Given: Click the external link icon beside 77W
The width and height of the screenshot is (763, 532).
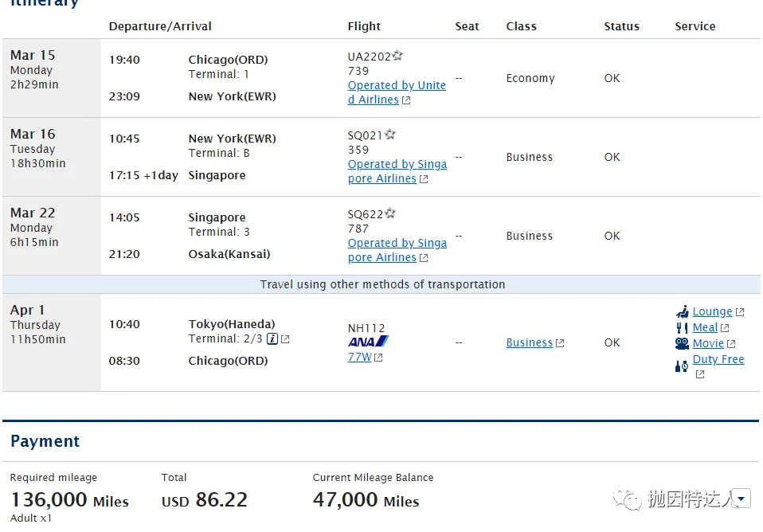Looking at the screenshot, I should point(378,358).
